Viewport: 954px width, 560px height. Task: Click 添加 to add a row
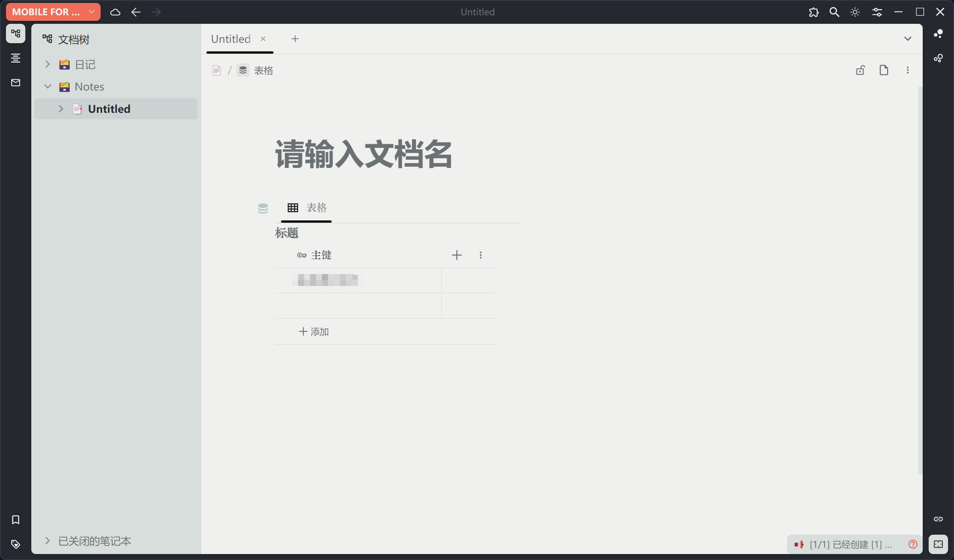pyautogui.click(x=314, y=332)
